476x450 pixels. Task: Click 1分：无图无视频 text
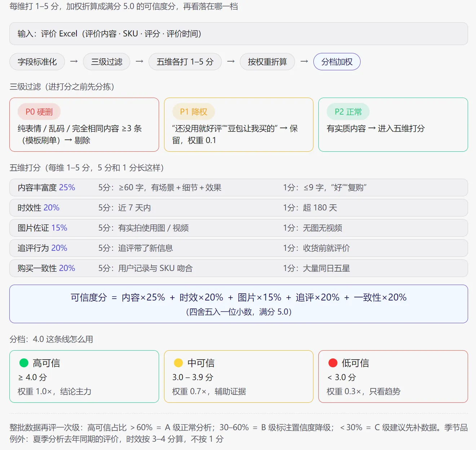(313, 228)
